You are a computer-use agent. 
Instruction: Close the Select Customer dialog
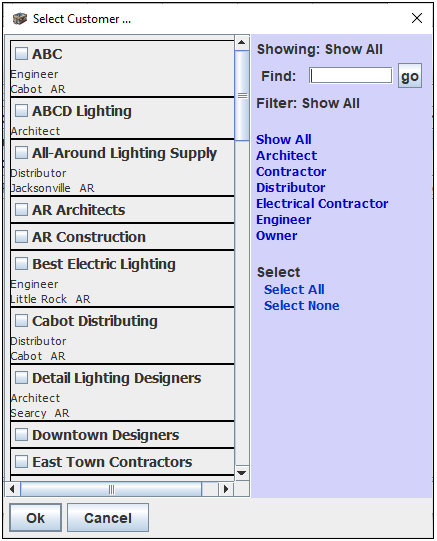pyautogui.click(x=417, y=18)
